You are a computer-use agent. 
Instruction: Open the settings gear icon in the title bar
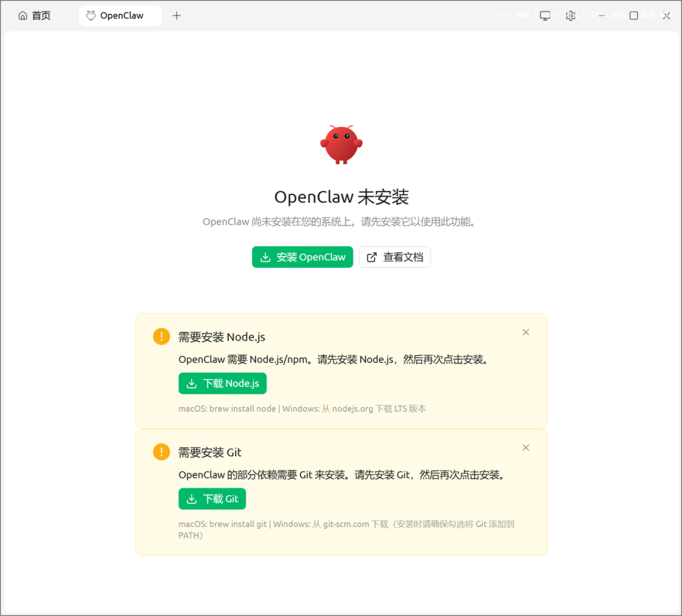pyautogui.click(x=571, y=15)
